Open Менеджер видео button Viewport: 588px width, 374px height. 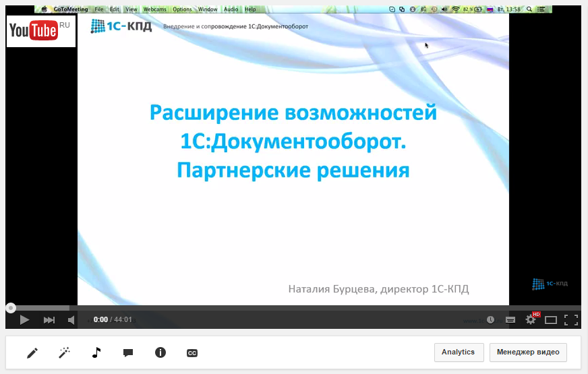pyautogui.click(x=528, y=352)
